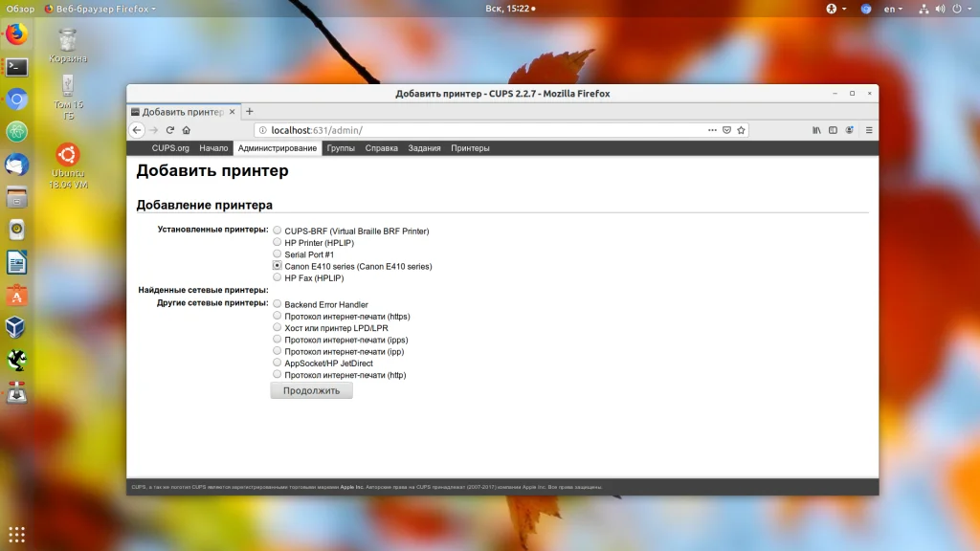Open Firefox from the dock
This screenshot has height=551, width=980.
pyautogui.click(x=17, y=33)
